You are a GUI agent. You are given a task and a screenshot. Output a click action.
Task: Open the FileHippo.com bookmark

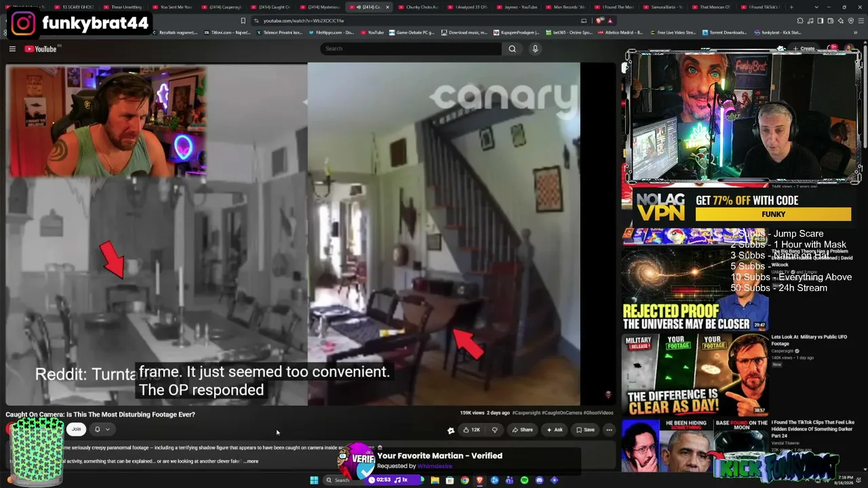click(x=332, y=33)
